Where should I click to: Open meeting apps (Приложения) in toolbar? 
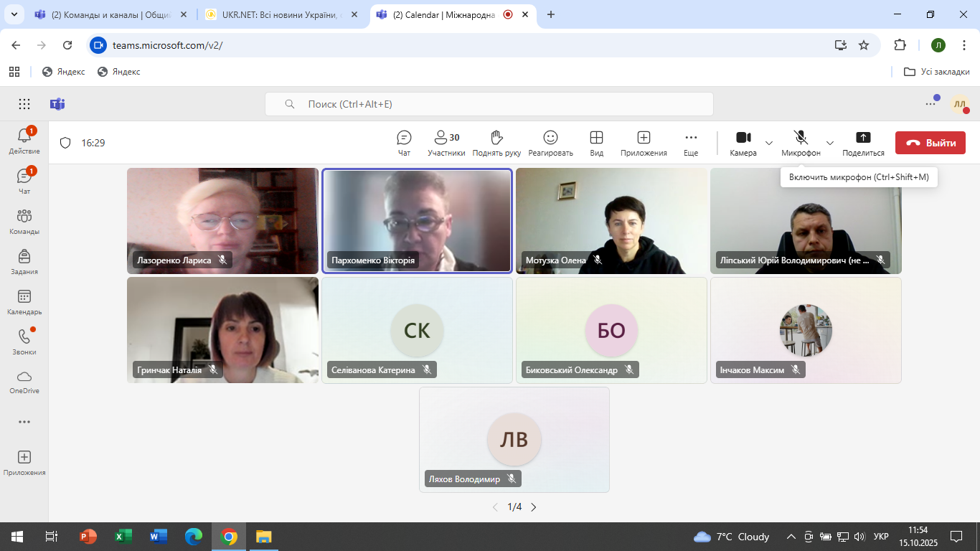tap(644, 142)
